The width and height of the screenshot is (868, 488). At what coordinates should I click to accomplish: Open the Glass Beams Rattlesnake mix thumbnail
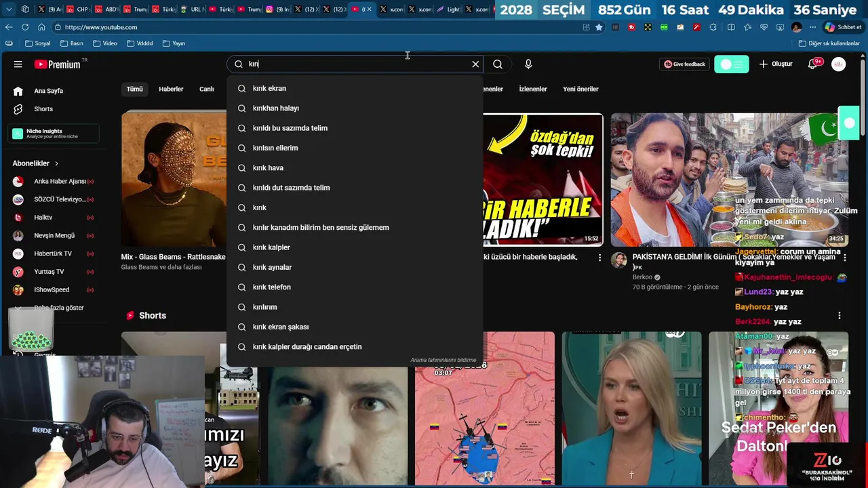[174, 180]
